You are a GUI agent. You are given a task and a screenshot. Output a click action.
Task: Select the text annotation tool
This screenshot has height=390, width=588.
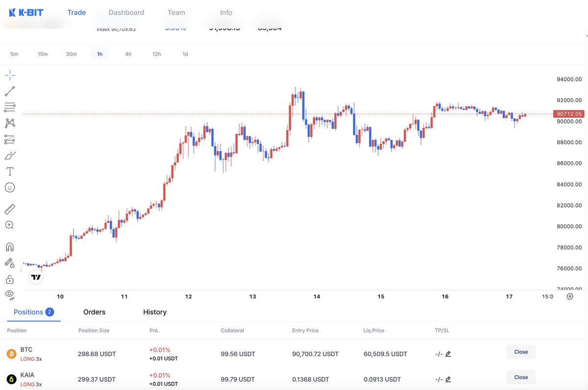coord(10,171)
